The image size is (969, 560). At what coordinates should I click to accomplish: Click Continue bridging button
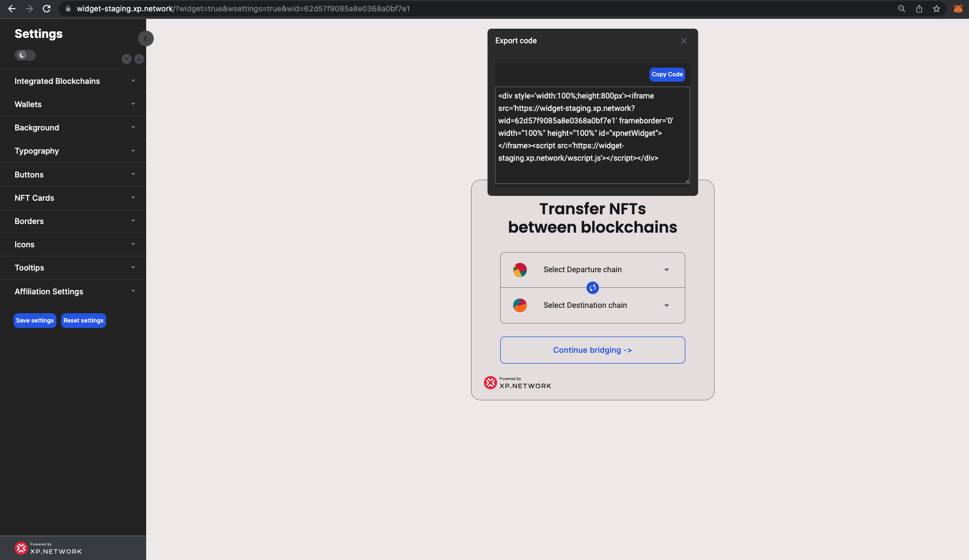[593, 350]
